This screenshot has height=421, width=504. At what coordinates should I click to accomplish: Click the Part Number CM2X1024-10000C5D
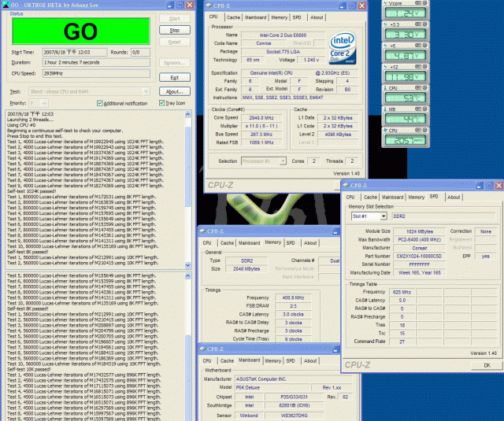(x=419, y=257)
